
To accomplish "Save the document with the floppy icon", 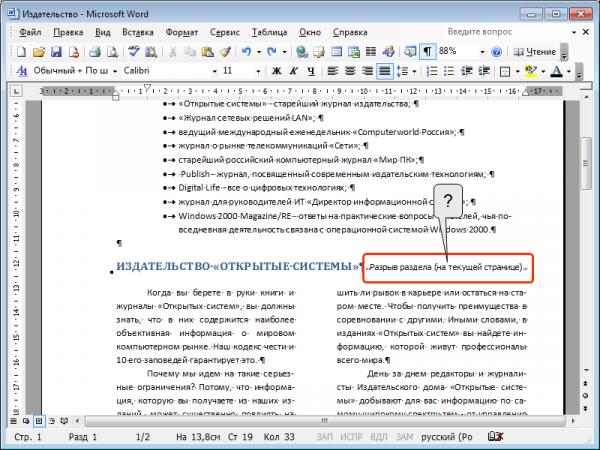I will click(56, 51).
